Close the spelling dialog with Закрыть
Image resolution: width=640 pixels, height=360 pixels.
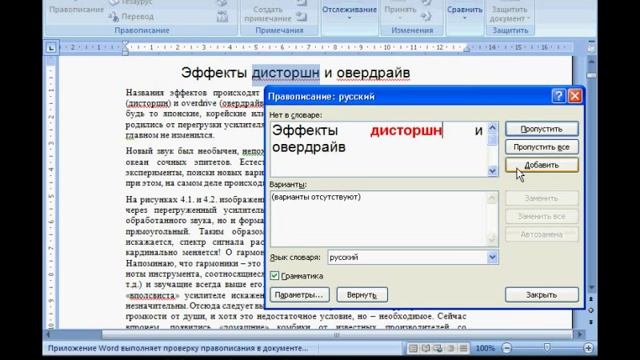542,295
